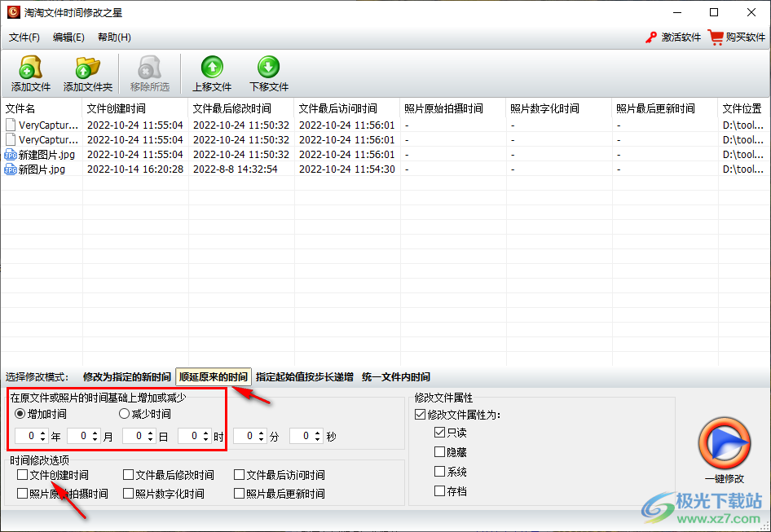Click access time 2022-10-24 11:54:30

pyautogui.click(x=347, y=169)
